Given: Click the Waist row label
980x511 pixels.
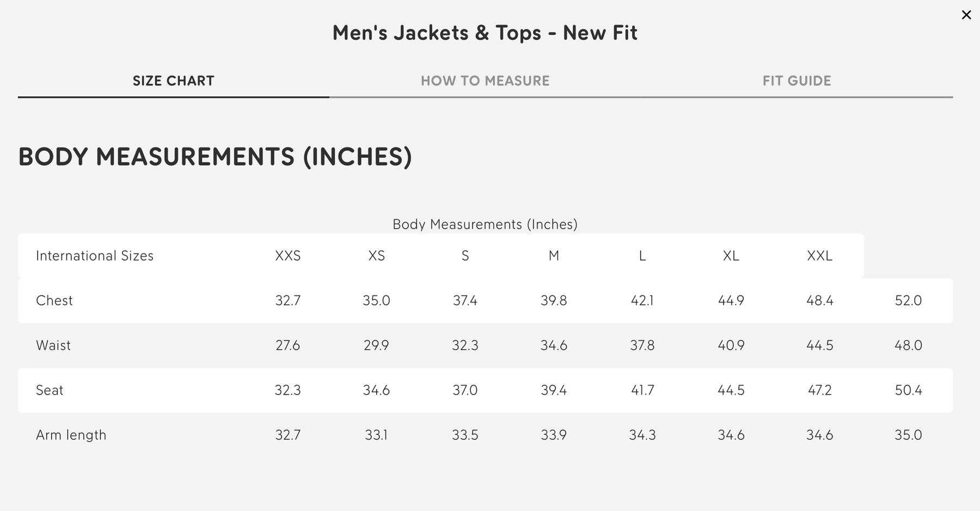Looking at the screenshot, I should point(53,346).
